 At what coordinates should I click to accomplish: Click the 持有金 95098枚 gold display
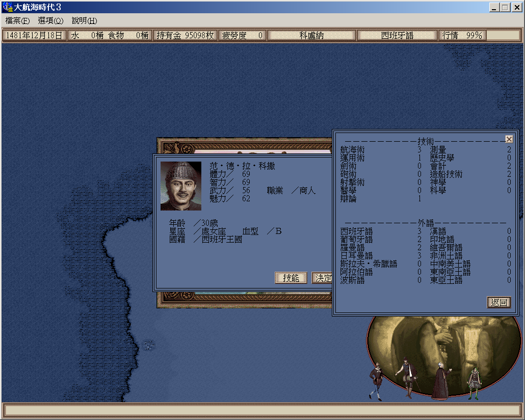[186, 36]
